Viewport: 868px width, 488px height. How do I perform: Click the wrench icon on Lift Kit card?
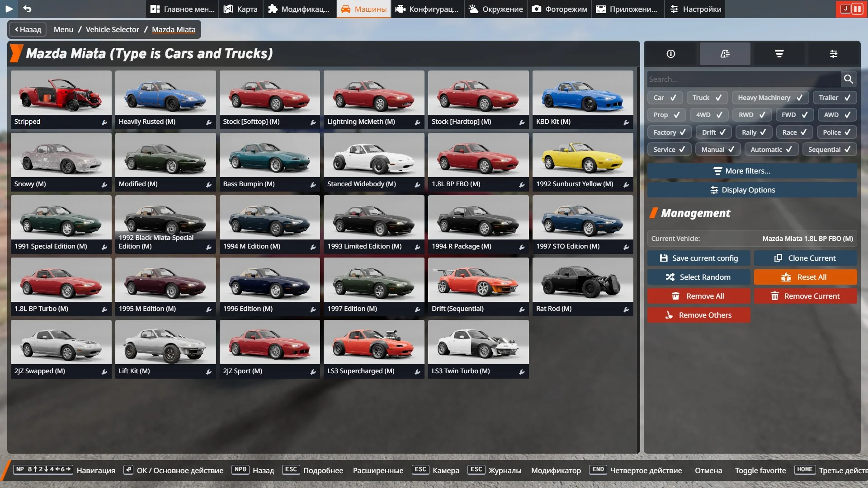(x=209, y=371)
